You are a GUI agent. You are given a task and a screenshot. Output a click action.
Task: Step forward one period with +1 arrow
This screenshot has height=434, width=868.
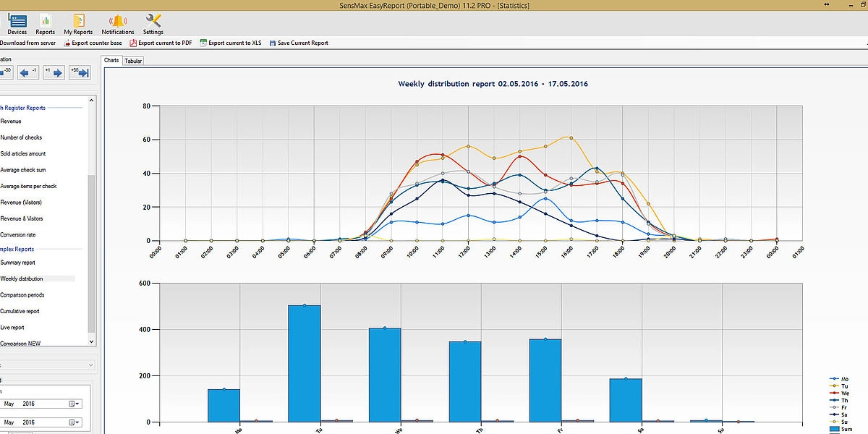point(53,72)
